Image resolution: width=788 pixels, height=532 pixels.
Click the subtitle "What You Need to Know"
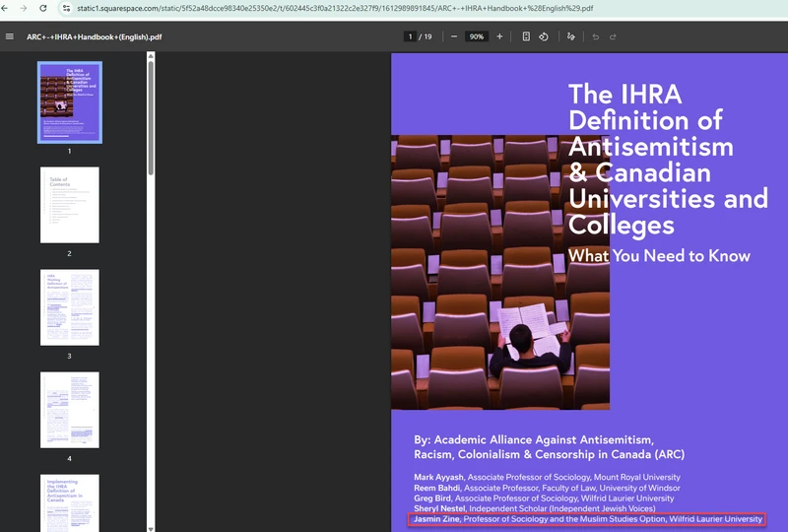[x=659, y=256]
